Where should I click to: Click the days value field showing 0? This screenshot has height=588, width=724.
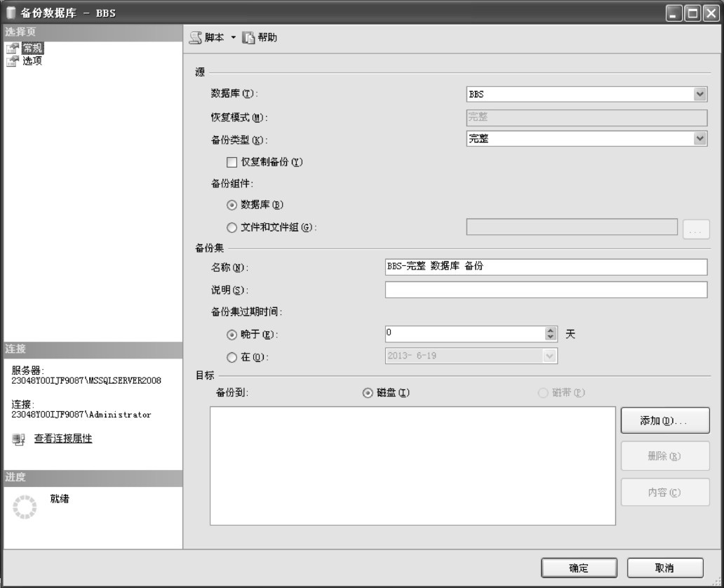(x=465, y=334)
